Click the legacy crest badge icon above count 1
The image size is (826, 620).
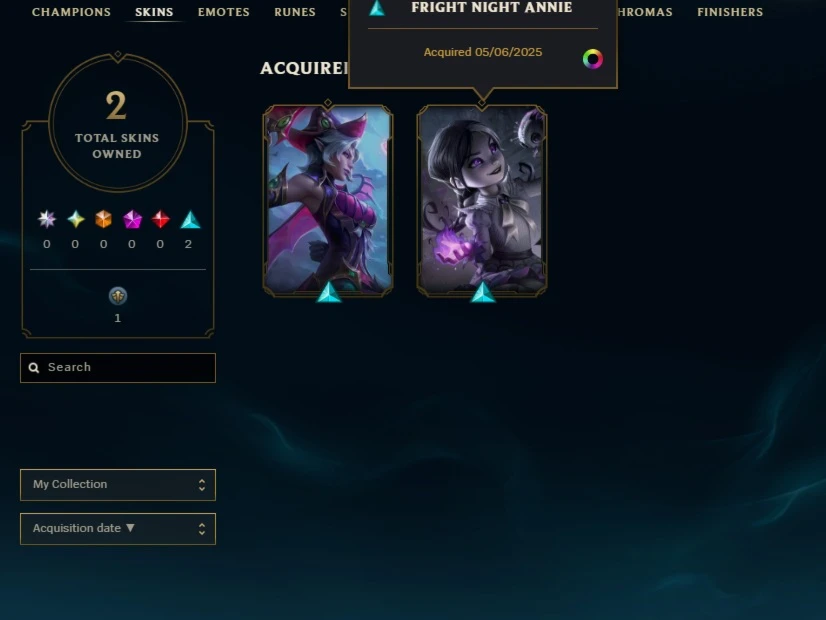tap(117, 296)
